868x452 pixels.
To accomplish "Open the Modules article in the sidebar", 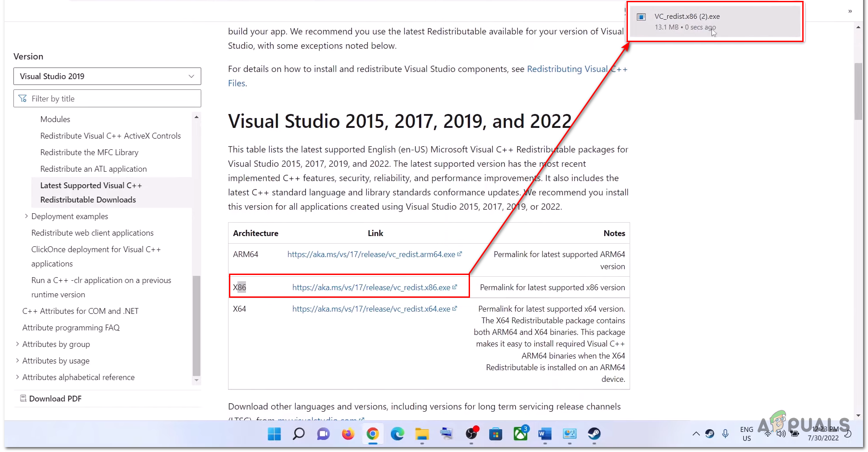I will click(55, 119).
